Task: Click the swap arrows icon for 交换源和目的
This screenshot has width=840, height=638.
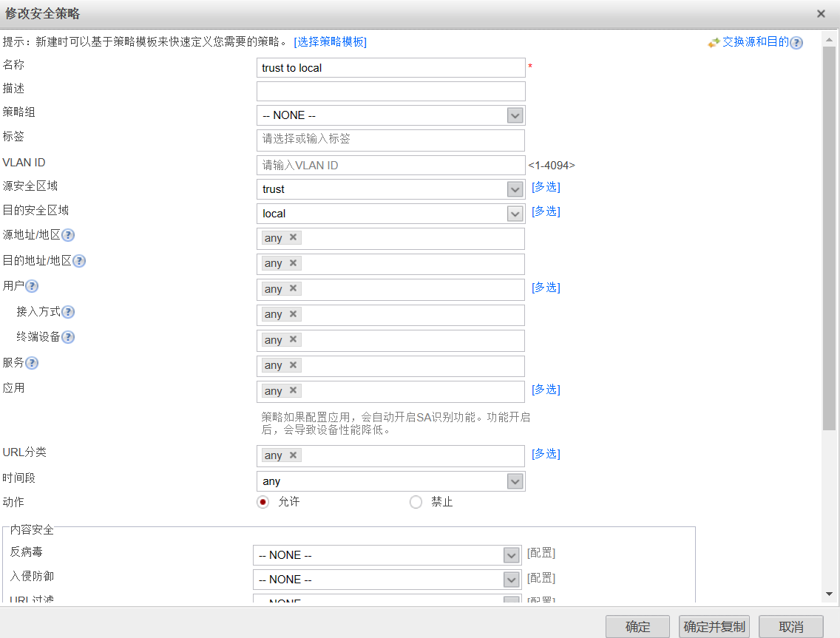Action: (x=714, y=43)
